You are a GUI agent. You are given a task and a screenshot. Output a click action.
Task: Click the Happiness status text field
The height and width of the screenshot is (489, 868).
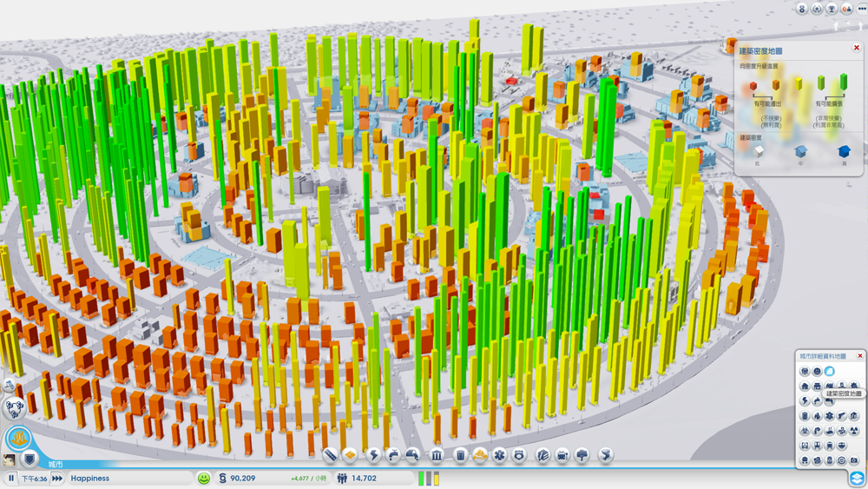(131, 478)
